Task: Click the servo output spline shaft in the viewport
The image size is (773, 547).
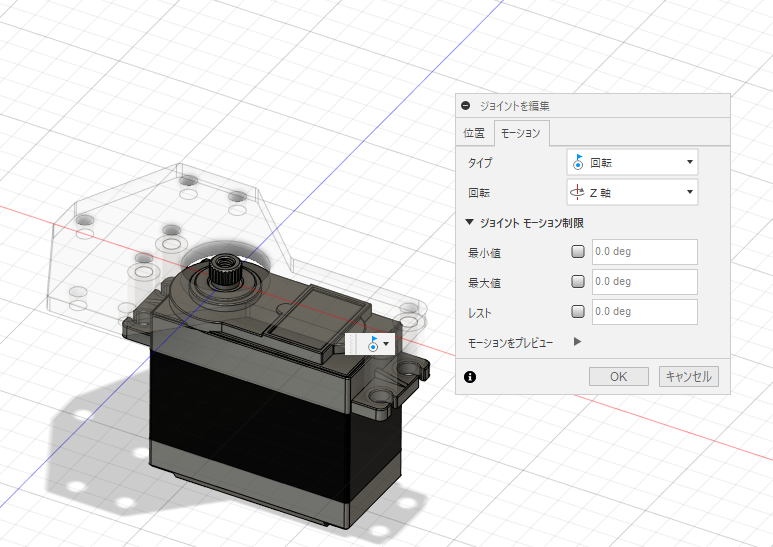Action: click(225, 269)
